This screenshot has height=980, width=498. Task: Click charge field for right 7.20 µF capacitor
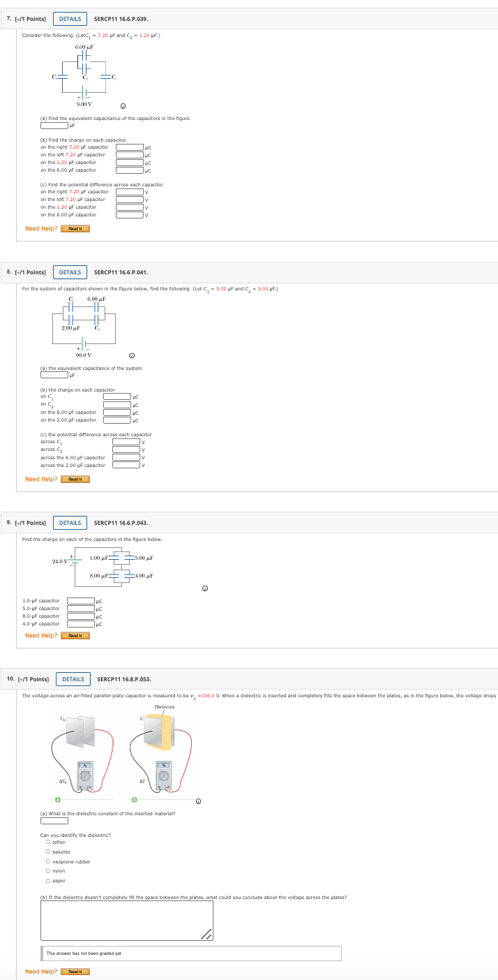(x=130, y=147)
